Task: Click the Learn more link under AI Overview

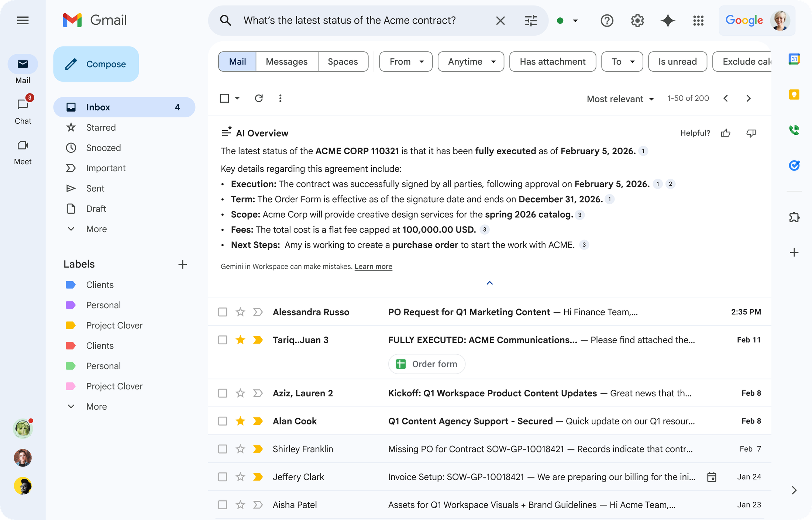Action: pyautogui.click(x=373, y=266)
